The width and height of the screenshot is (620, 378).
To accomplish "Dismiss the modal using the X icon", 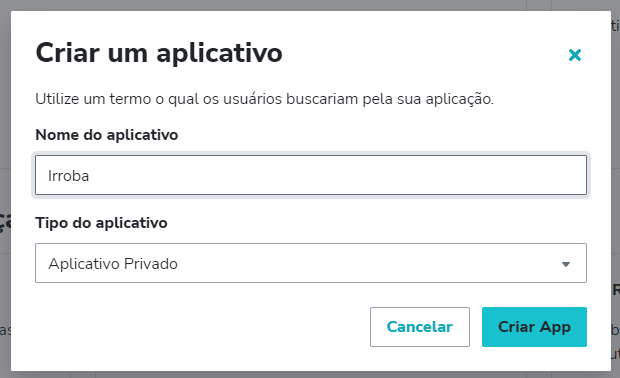I will point(575,55).
